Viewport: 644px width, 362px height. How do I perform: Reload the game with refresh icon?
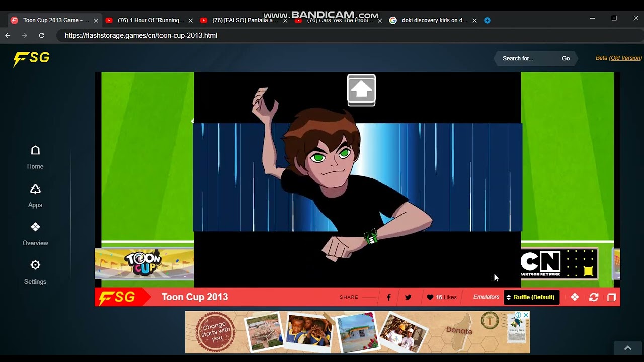click(594, 297)
